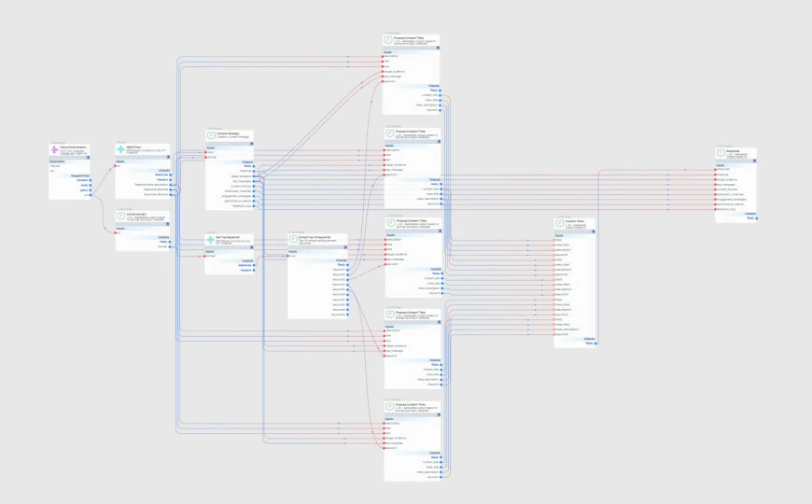
Task: Collapse the Get Top Keywords node via header button
Action: 252,247
